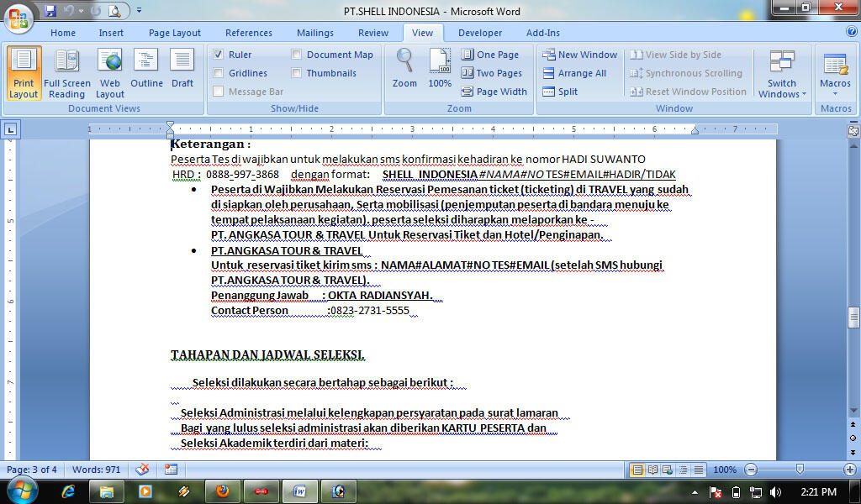Viewport: 861px width, 504px height.
Task: Switch to Print Layout view
Action: coord(24,73)
